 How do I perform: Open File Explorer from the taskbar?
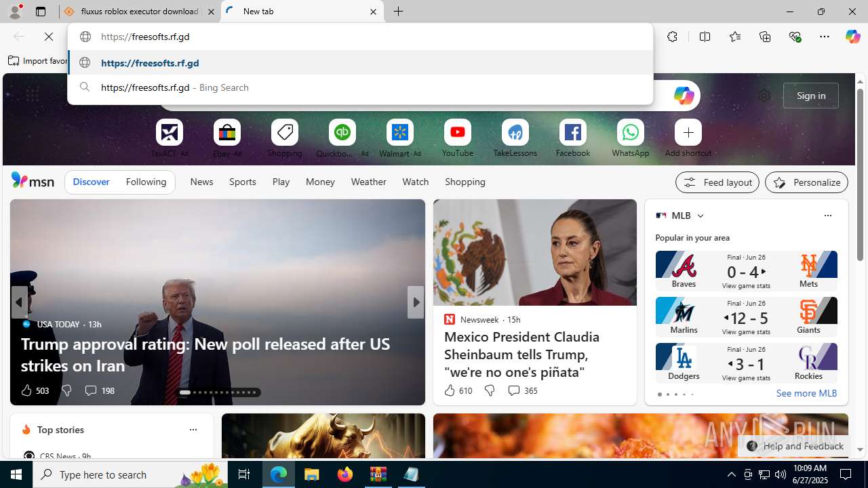tap(311, 474)
